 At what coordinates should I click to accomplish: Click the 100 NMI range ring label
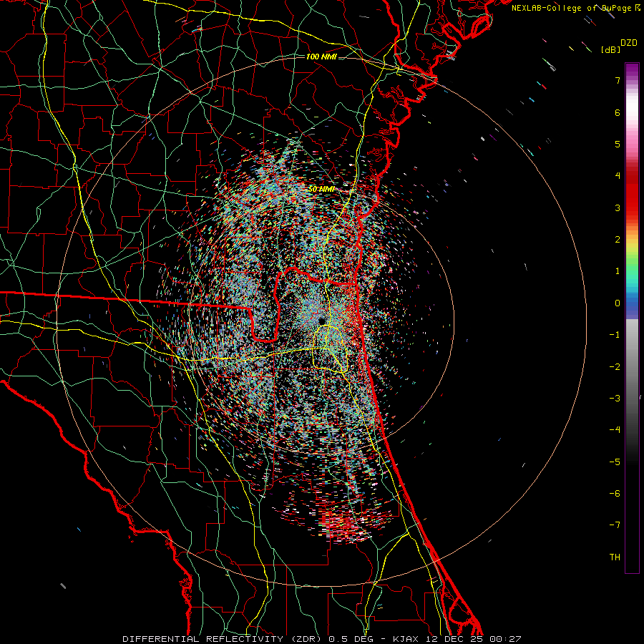pyautogui.click(x=321, y=57)
